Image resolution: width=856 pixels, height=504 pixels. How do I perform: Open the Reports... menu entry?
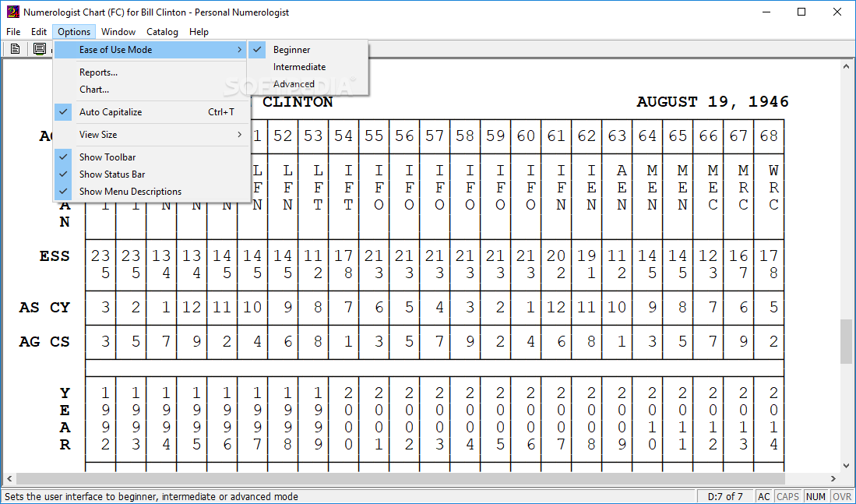[x=152, y=72]
